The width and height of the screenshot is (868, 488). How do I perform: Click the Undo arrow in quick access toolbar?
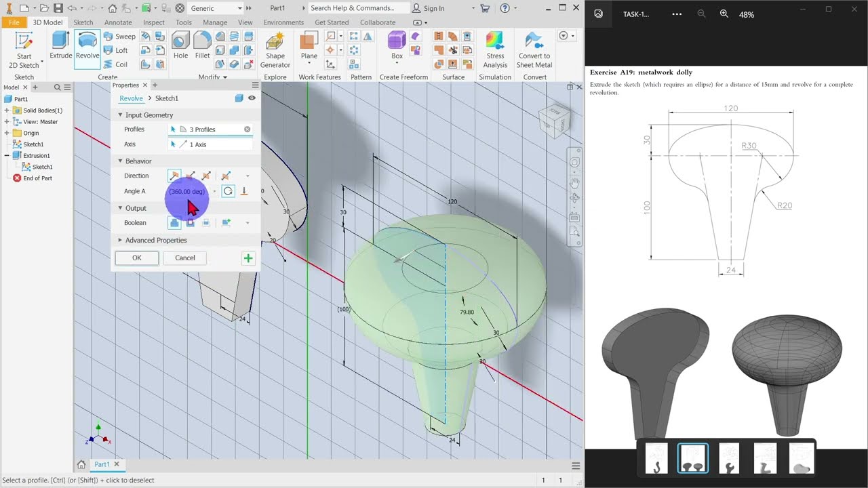71,8
